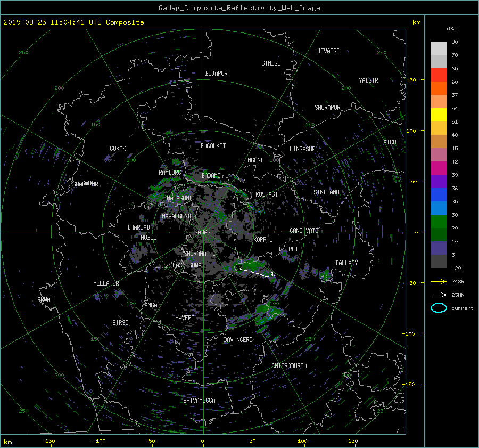Pick the magenta 39-42 dBZ legend swatch
479x448 pixels.
click(x=439, y=168)
